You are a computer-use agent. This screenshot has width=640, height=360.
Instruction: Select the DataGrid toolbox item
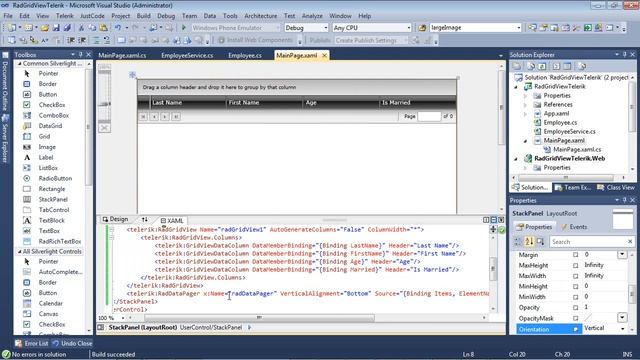point(50,126)
